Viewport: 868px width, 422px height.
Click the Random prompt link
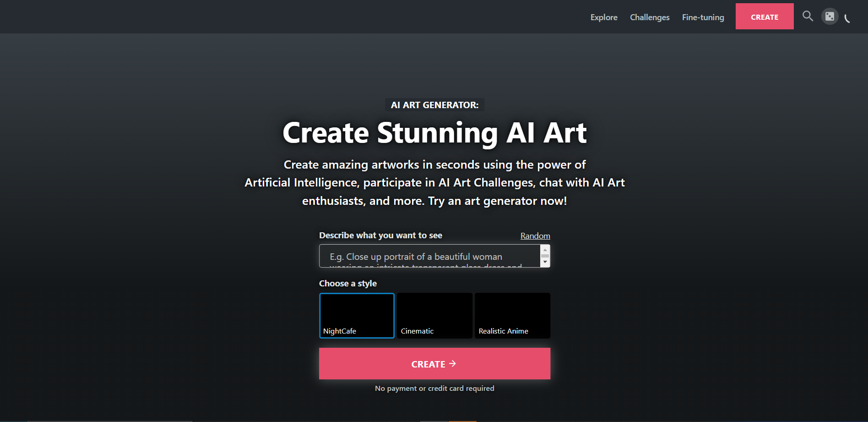[x=535, y=236]
